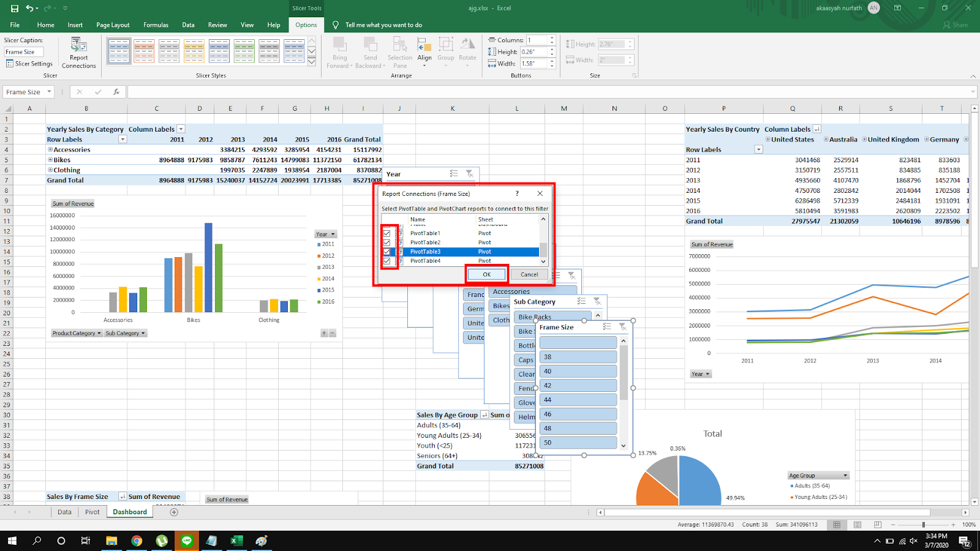Click clear filter icon on Sub Category slicer
Image resolution: width=980 pixels, height=551 pixels.
[x=597, y=301]
